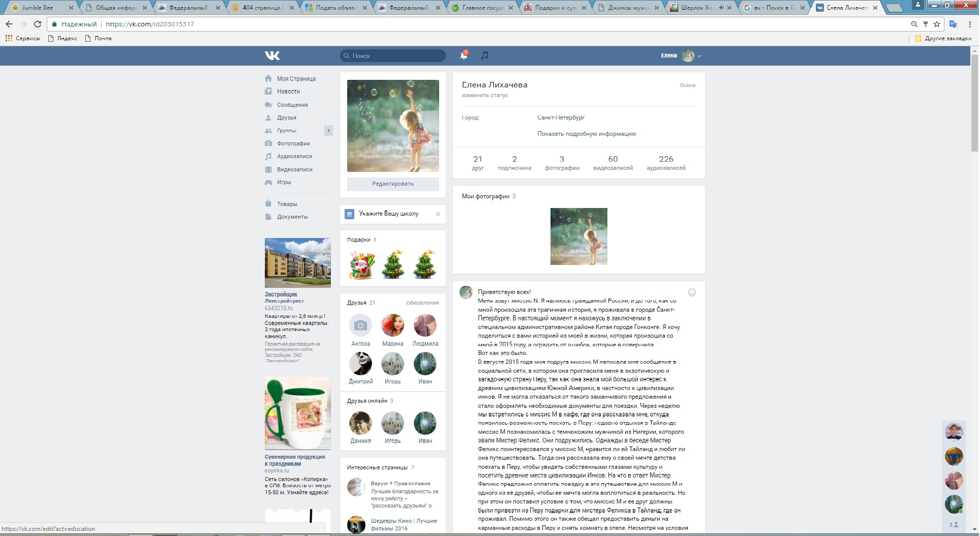
Task: Click the Аудиозаписи music icon in sidebar
Action: 268,156
